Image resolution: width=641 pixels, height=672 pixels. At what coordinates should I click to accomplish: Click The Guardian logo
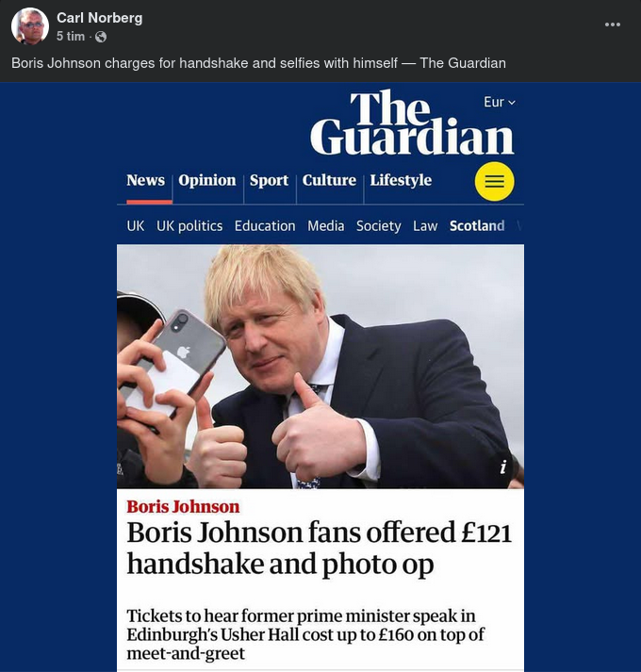point(412,123)
